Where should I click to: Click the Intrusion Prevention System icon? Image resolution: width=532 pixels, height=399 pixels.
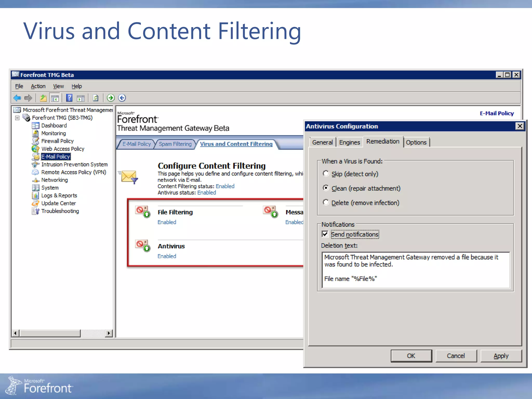pyautogui.click(x=35, y=164)
